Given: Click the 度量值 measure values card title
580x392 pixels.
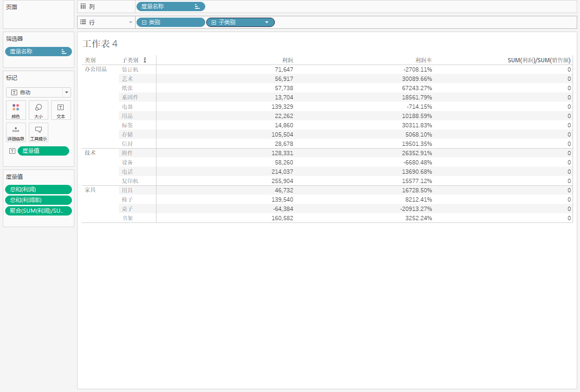Looking at the screenshot, I should click(14, 176).
